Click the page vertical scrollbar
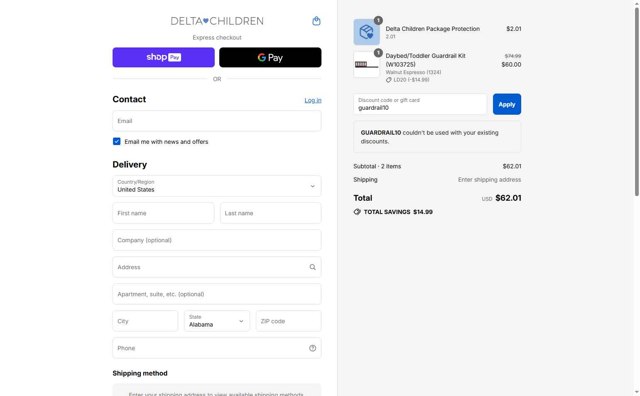Screen dimensions: 640x396 point(636,102)
